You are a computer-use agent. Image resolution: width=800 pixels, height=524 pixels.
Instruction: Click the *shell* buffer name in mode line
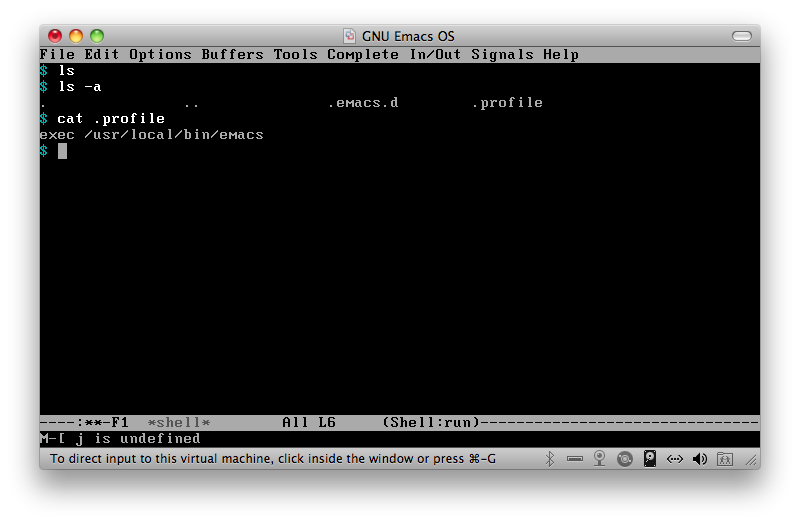click(x=179, y=422)
